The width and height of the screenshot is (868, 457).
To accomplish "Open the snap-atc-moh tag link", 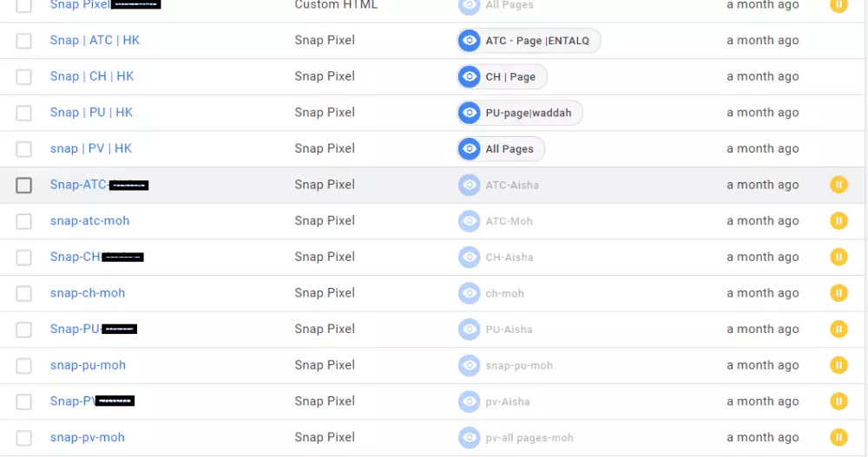I will (89, 221).
